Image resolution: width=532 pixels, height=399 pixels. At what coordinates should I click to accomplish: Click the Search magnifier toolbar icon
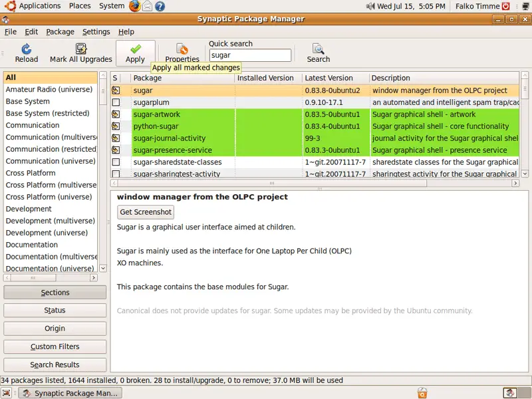click(319, 49)
